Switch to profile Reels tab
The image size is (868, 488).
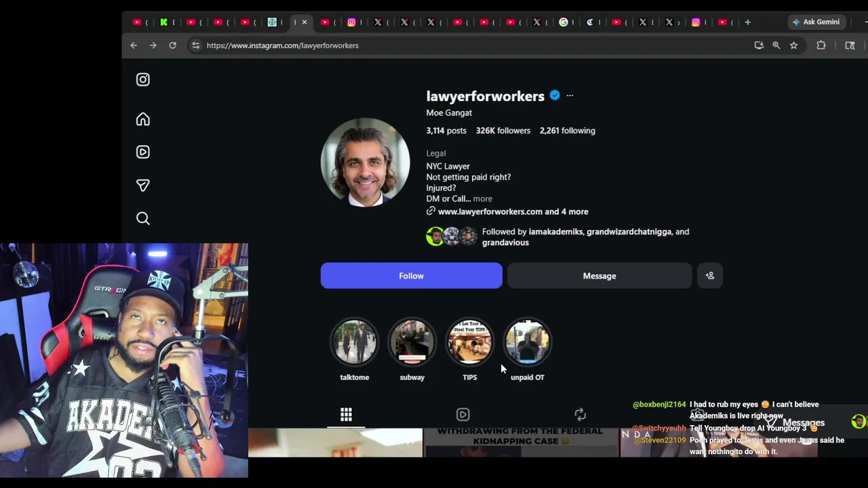[x=463, y=414]
